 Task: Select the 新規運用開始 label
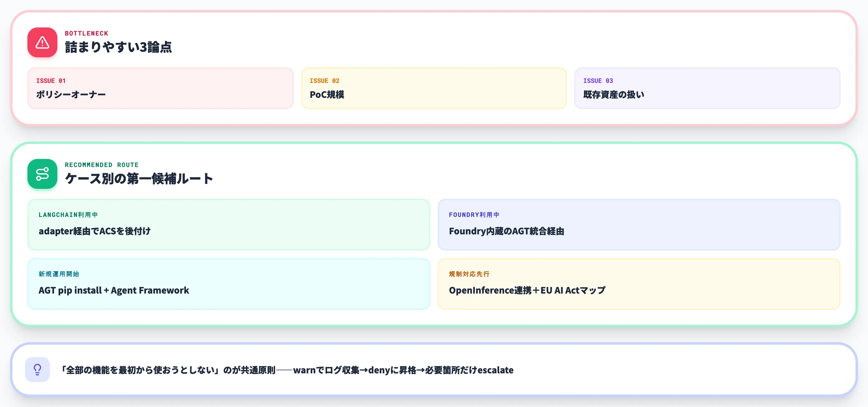tap(59, 274)
